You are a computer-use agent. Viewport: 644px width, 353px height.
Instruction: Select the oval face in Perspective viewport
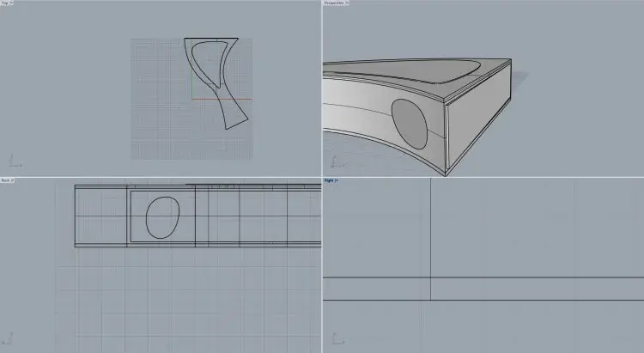pyautogui.click(x=410, y=124)
